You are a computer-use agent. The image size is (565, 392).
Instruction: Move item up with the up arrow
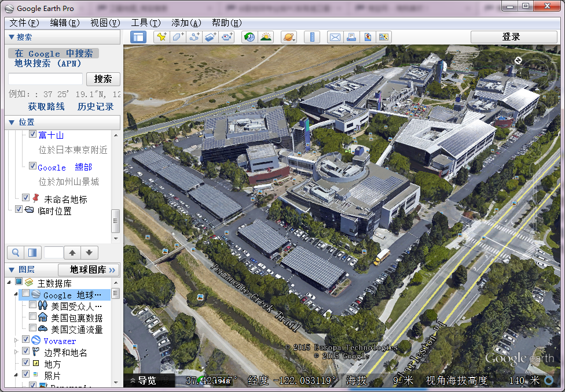tap(72, 253)
